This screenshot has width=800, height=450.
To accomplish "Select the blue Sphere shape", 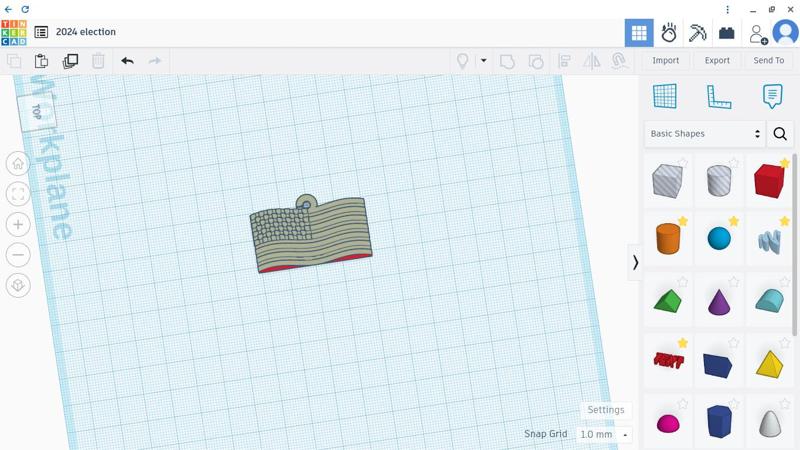I will click(x=719, y=239).
